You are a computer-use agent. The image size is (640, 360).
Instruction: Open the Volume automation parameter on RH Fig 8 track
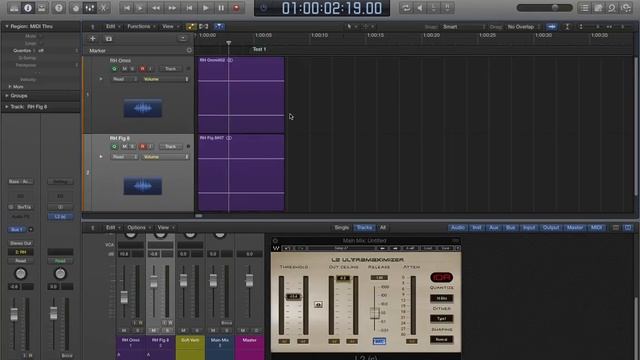[x=165, y=157]
